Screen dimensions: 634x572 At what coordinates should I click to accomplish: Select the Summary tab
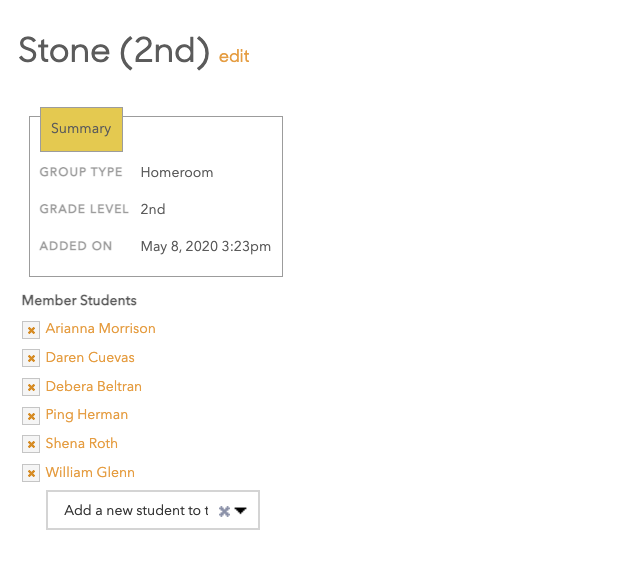tap(81, 129)
